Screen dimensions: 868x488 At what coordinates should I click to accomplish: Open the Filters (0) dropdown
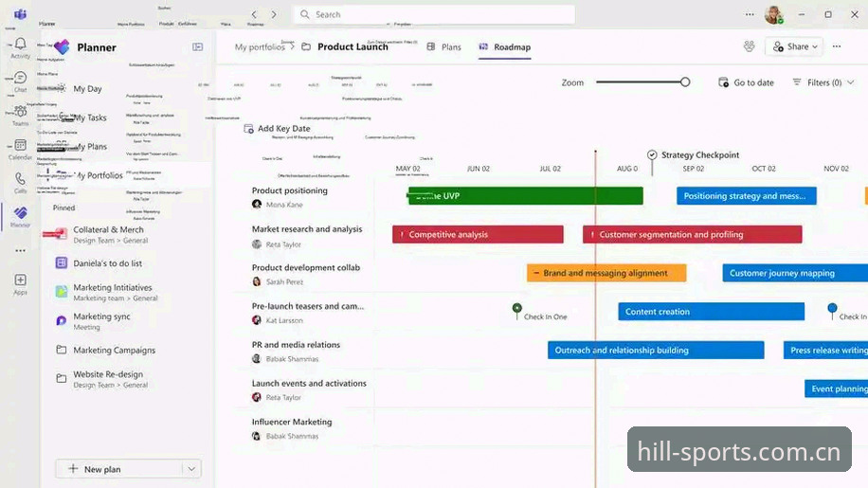click(x=823, y=82)
